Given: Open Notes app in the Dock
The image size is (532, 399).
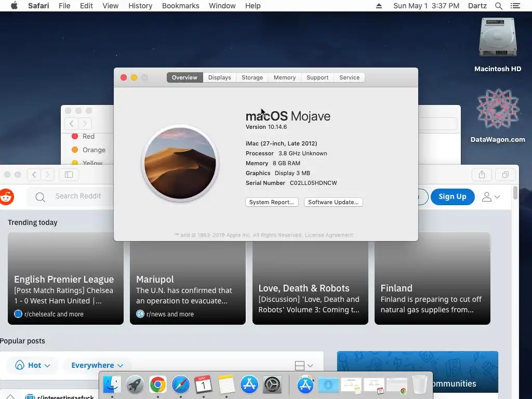Looking at the screenshot, I should [x=227, y=385].
